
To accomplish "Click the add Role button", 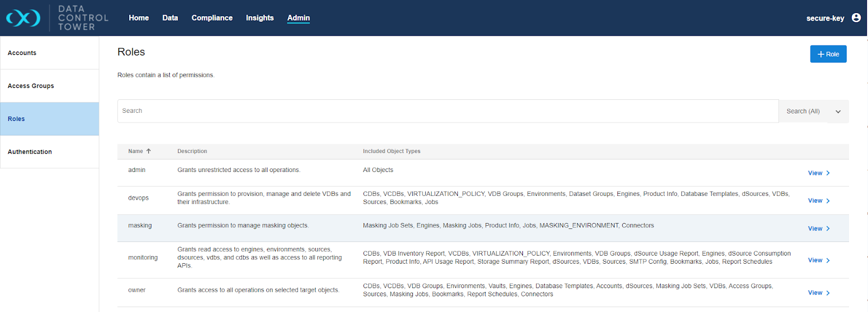I will pyautogui.click(x=828, y=54).
